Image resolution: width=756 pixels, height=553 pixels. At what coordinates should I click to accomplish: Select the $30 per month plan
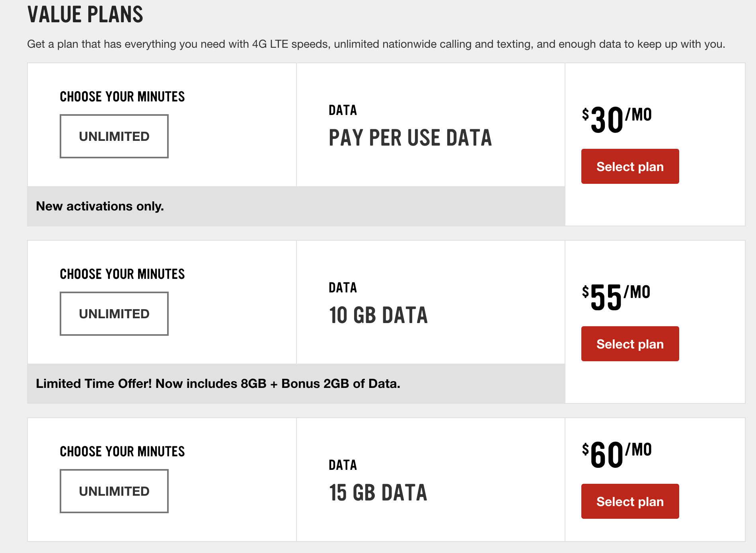(630, 166)
